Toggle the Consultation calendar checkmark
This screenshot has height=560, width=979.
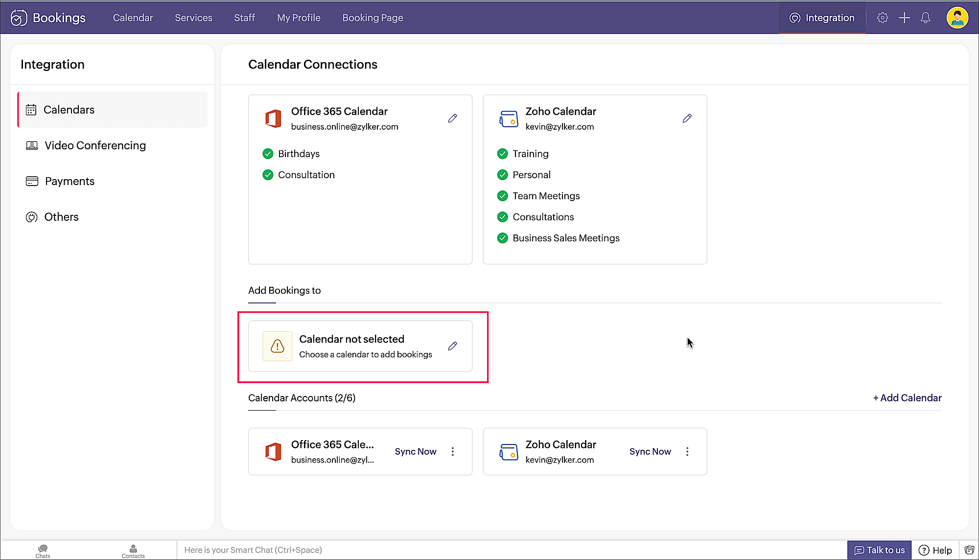pyautogui.click(x=268, y=175)
